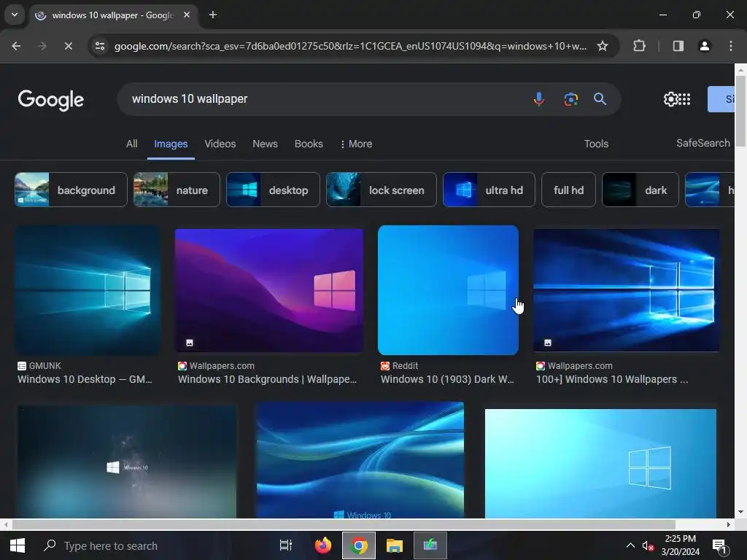Click the magnifier search button in search box
The width and height of the screenshot is (747, 560).
pos(600,99)
